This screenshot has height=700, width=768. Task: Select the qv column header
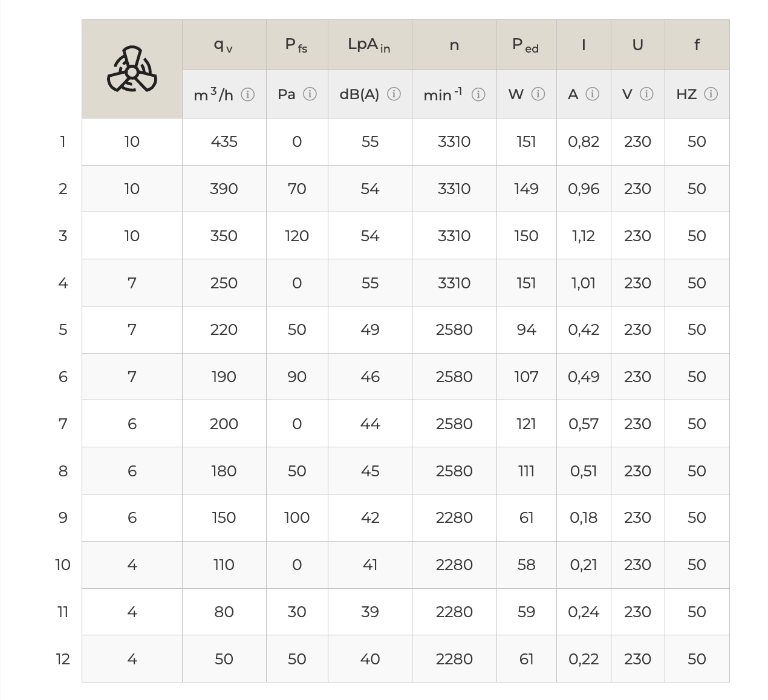click(x=224, y=45)
